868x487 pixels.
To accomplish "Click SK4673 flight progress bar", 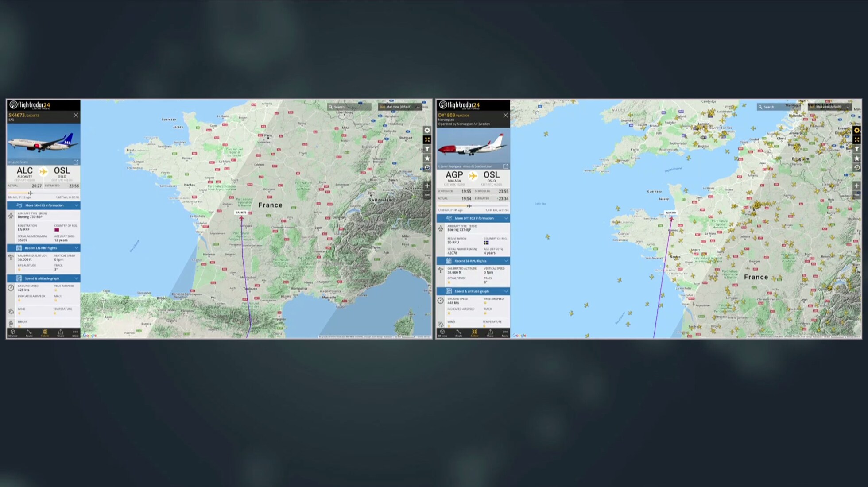I will click(43, 193).
